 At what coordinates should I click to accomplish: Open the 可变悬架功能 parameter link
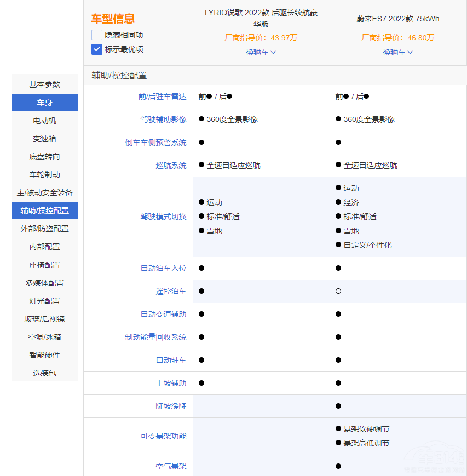(x=163, y=436)
